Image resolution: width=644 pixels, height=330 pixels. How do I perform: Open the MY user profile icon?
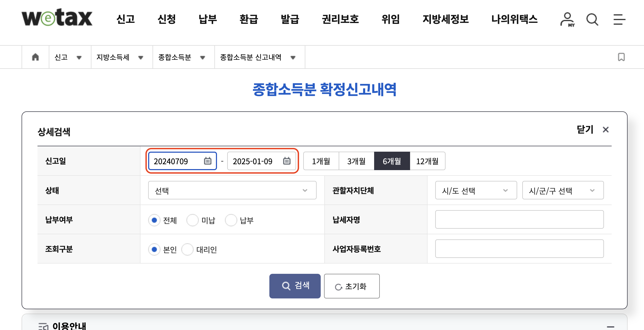(x=567, y=20)
